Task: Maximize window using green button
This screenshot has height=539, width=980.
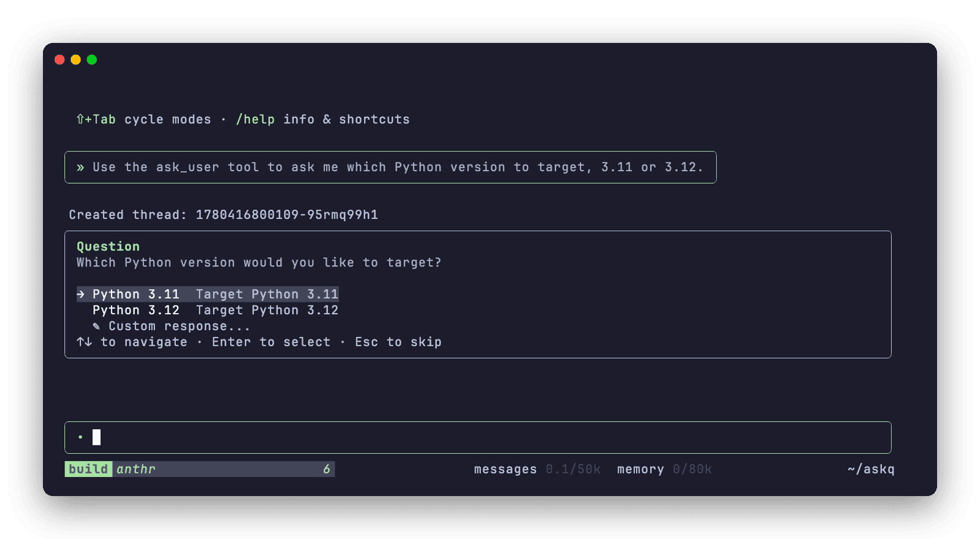Action: point(92,60)
